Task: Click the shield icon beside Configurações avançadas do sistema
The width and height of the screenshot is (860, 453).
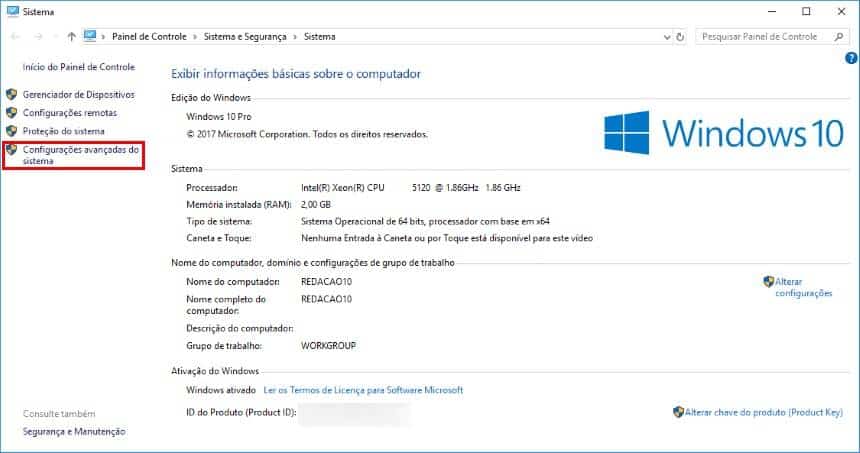Action: [12, 149]
